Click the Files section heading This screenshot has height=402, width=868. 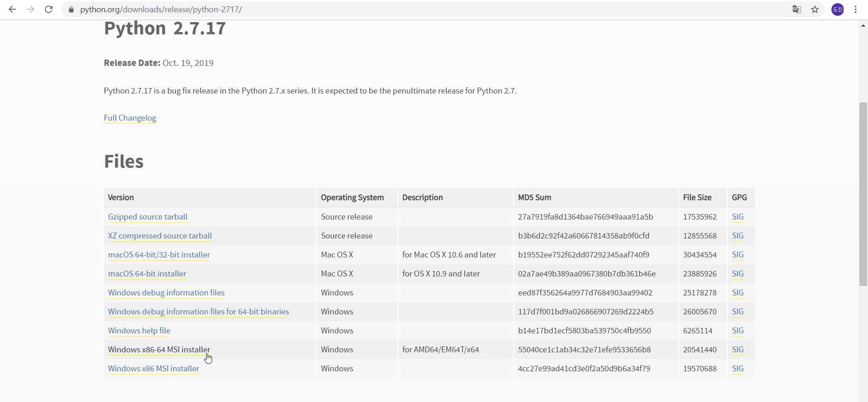pyautogui.click(x=124, y=162)
